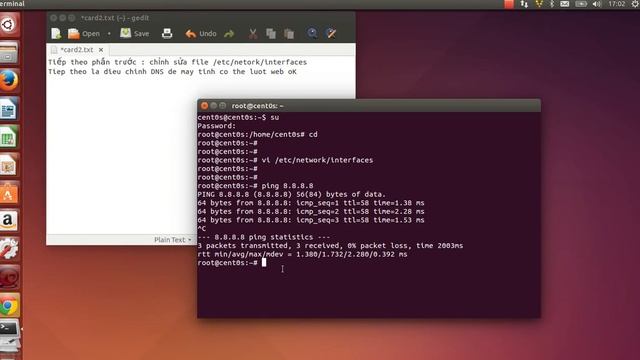The image size is (640, 360).
Task: Click the Print icon in gedit toolbar
Action: click(167, 33)
